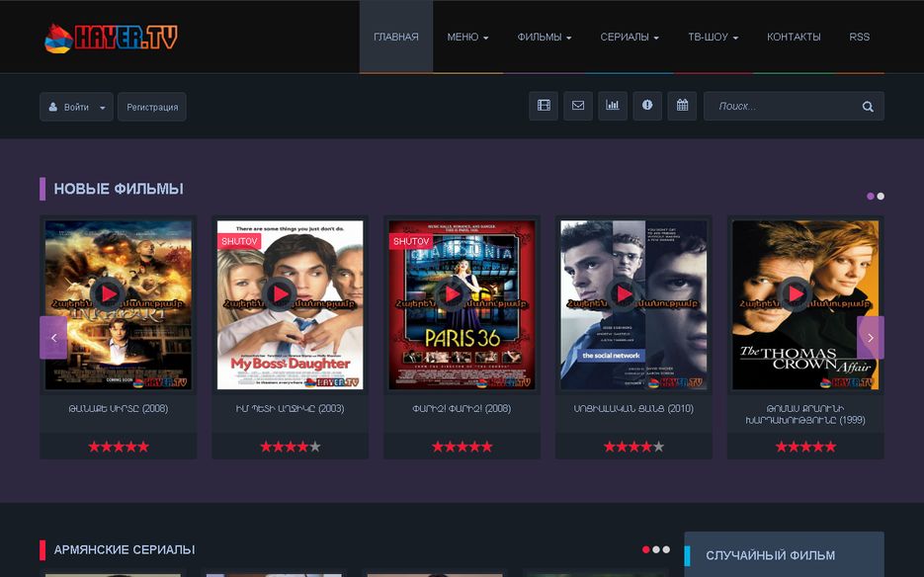Click the SHUTOV badge on My Boss's Daughter
This screenshot has height=577, width=924.
(239, 241)
